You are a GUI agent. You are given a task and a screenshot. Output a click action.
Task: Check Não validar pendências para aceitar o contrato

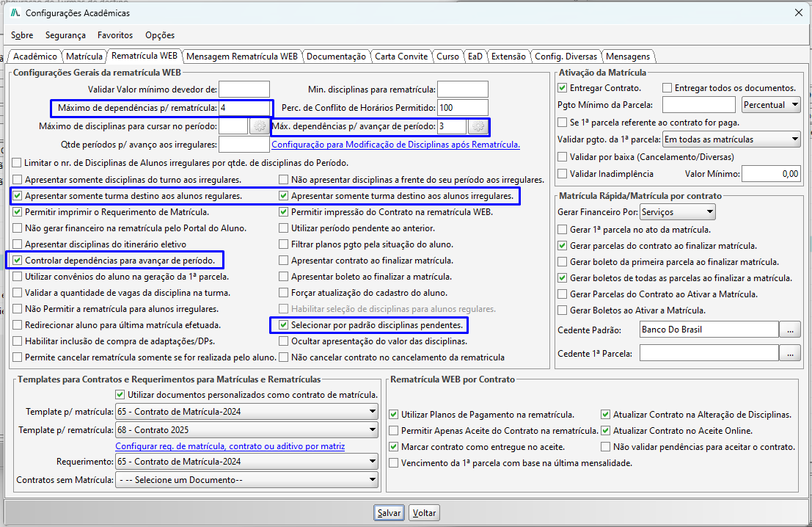pyautogui.click(x=605, y=447)
